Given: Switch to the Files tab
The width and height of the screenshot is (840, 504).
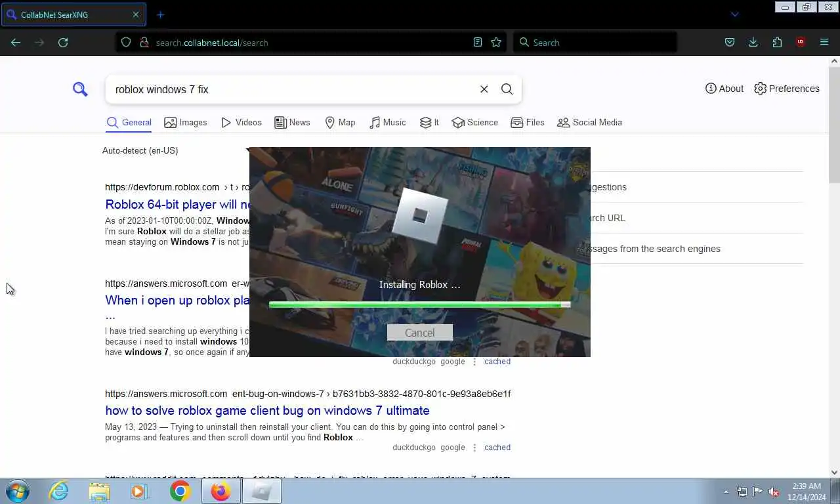Looking at the screenshot, I should (528, 122).
